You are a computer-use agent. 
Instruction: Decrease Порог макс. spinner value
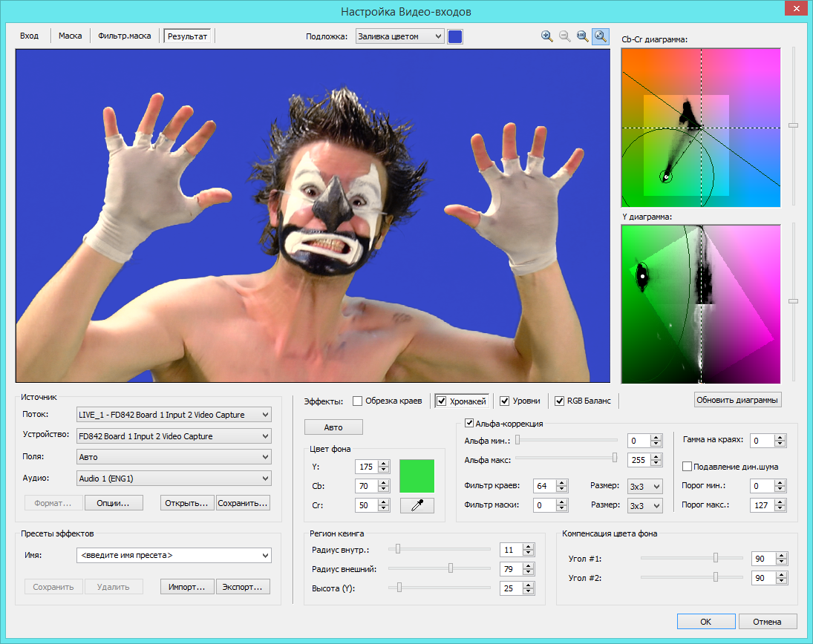coord(780,508)
